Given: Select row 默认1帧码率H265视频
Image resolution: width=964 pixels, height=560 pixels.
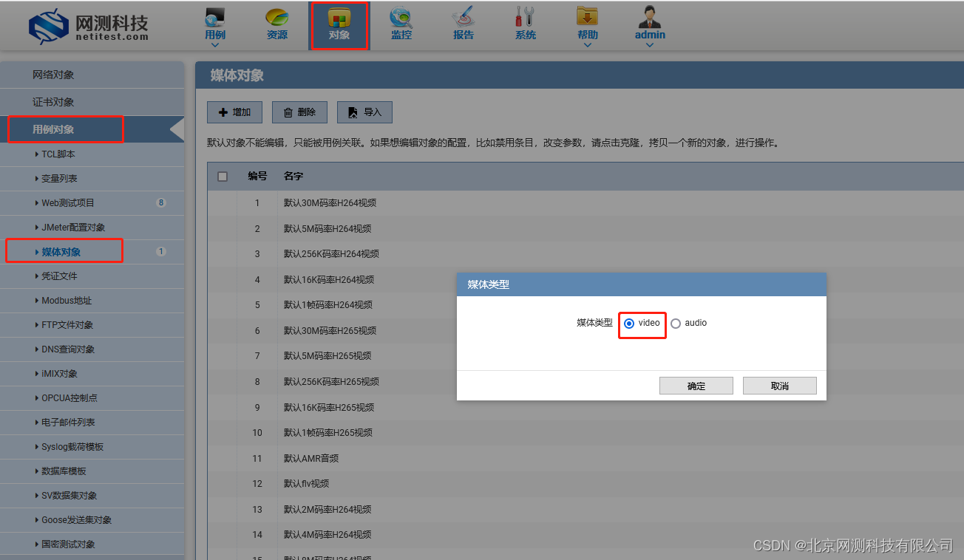Looking at the screenshot, I should click(585, 433).
